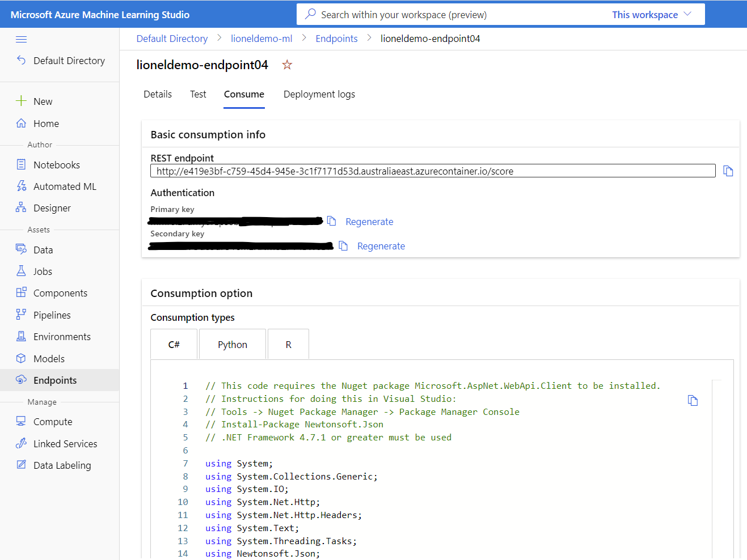This screenshot has height=560, width=747.
Task: Open Designer from the sidebar
Action: point(52,208)
